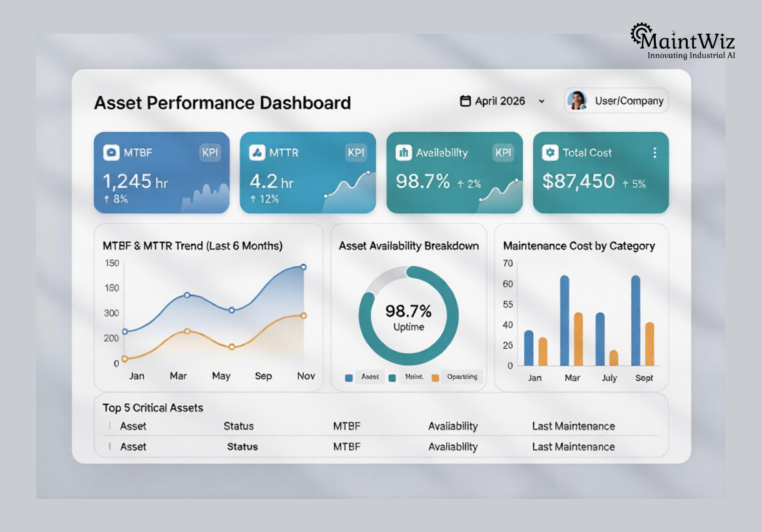Screen dimensions: 762x532
Task: Click the user avatar photo
Action: point(576,100)
